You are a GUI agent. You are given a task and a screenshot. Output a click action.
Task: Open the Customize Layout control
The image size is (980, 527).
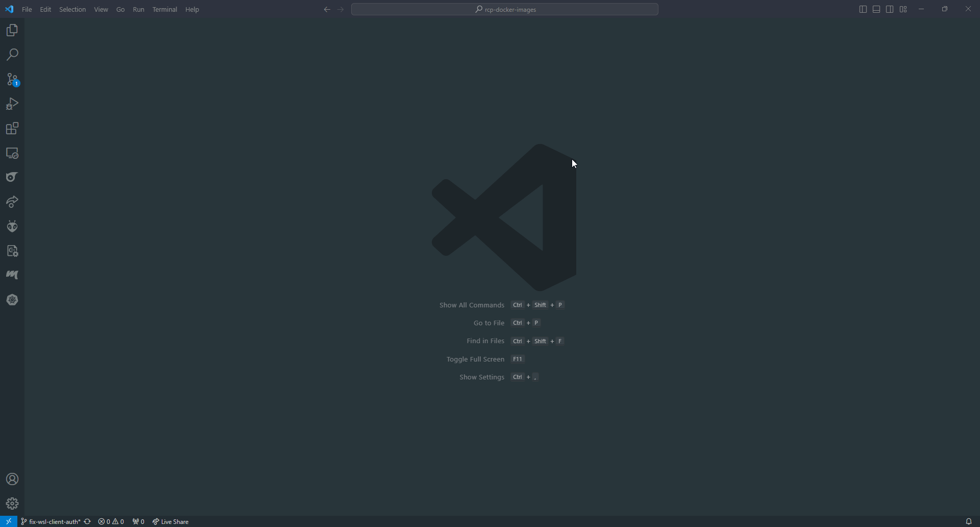(903, 9)
